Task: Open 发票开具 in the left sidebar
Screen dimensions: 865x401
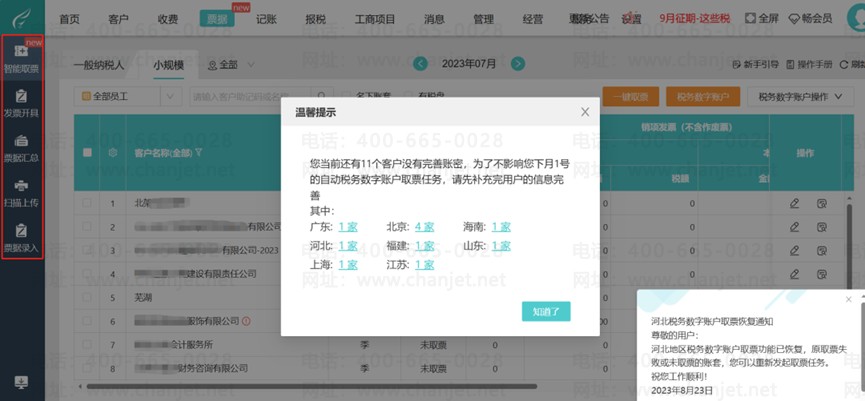Action: point(21,104)
